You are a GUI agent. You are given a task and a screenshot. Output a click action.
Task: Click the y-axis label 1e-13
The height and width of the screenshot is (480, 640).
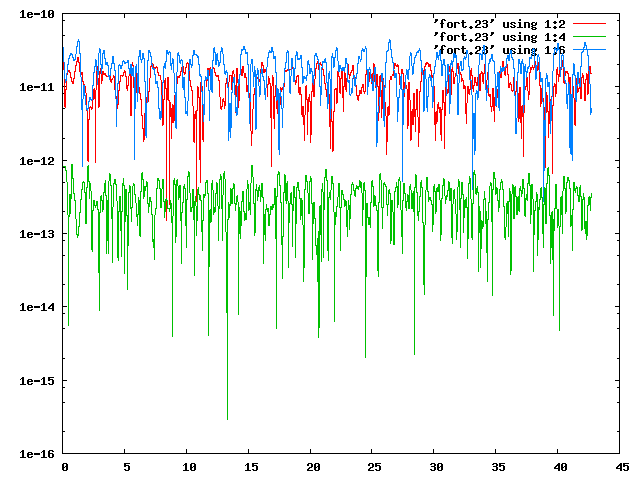pyautogui.click(x=37, y=234)
